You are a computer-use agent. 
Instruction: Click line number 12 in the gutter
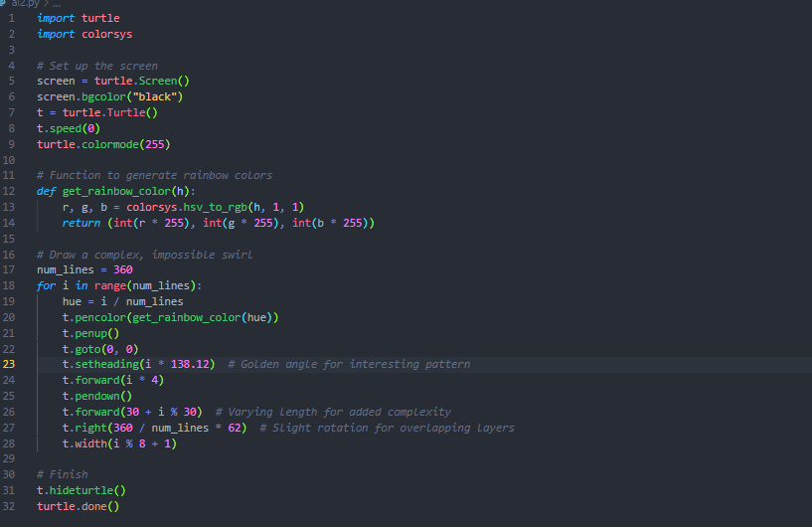pos(9,191)
